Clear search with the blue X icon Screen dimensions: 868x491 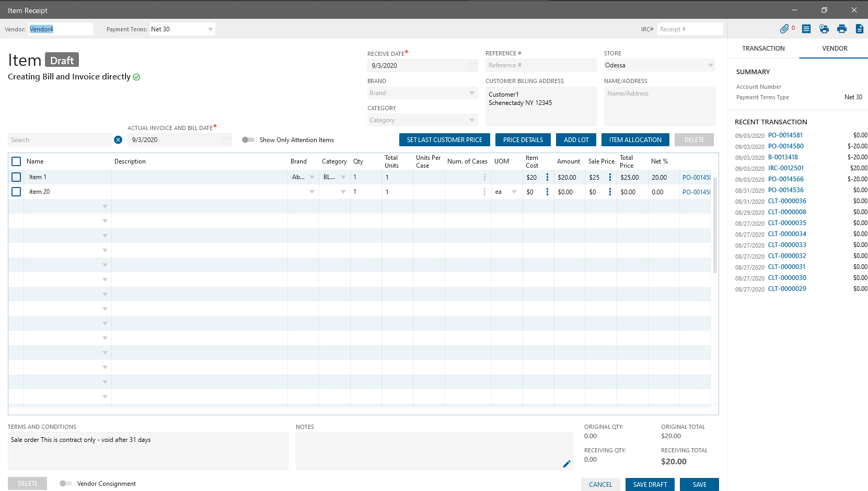118,140
